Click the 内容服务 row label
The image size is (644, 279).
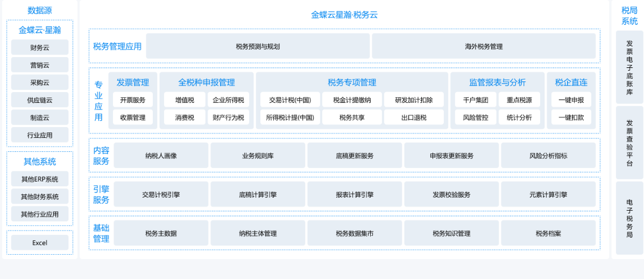[x=101, y=155]
